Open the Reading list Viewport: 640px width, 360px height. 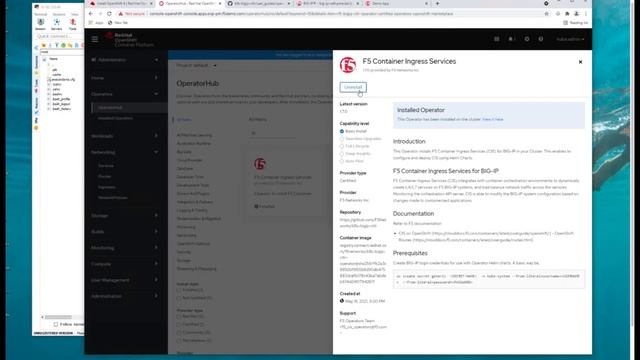click(576, 23)
